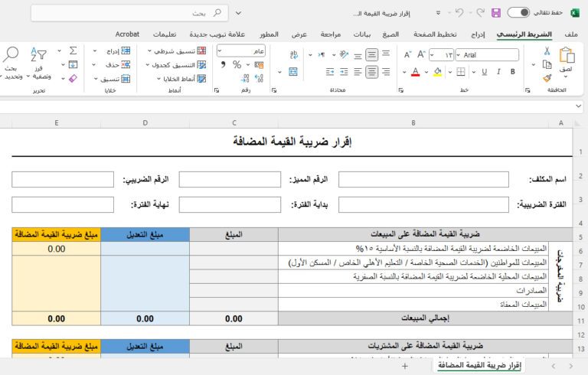The height and width of the screenshot is (375, 588).
Task: Toggle the AutoSave (حفظ تلقائي) switch
Action: pyautogui.click(x=518, y=13)
